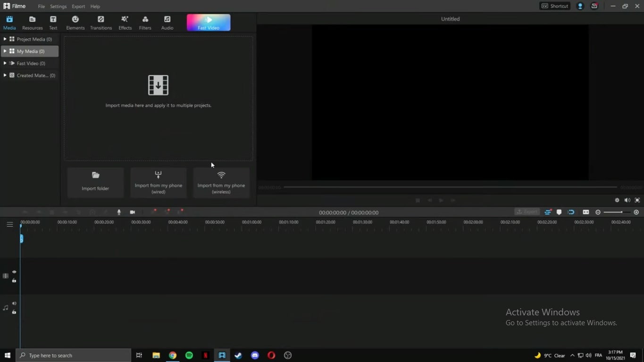Play the preview video
Image resolution: width=644 pixels, height=362 pixels.
[x=441, y=200]
